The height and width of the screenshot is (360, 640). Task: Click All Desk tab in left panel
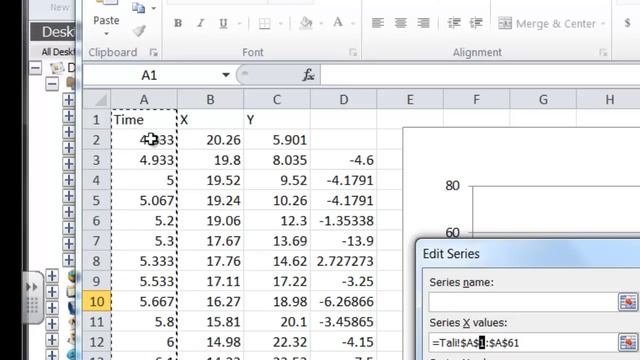(x=58, y=52)
